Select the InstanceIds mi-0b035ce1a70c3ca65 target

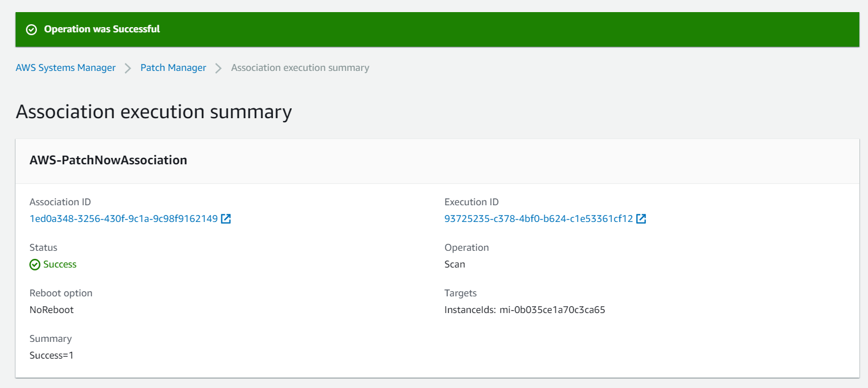click(525, 310)
